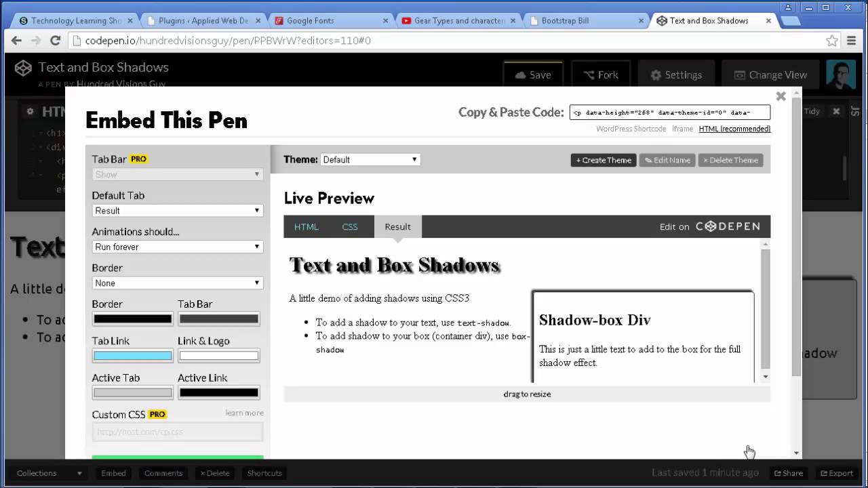Open pen Settings
Screen dimensions: 868x488
click(675, 75)
